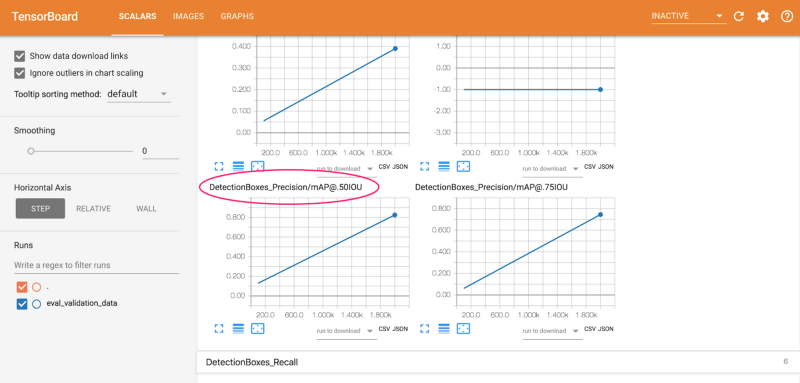Open the Tooltip sorting method dropdown
The image size is (800, 383).
[x=138, y=94]
